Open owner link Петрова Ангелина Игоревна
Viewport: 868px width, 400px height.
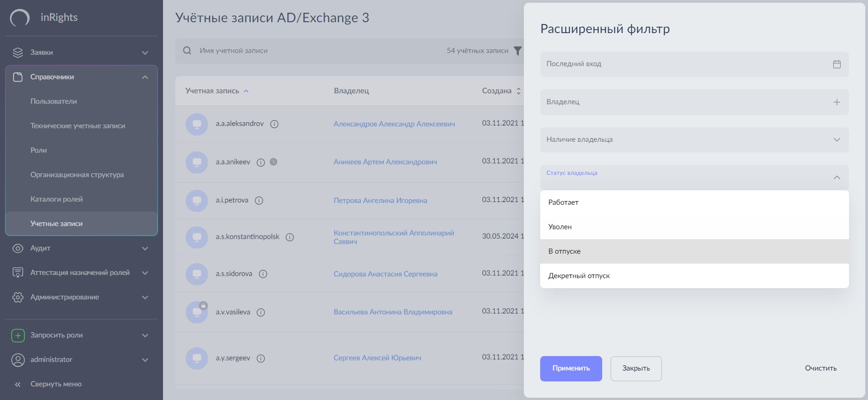pos(380,200)
